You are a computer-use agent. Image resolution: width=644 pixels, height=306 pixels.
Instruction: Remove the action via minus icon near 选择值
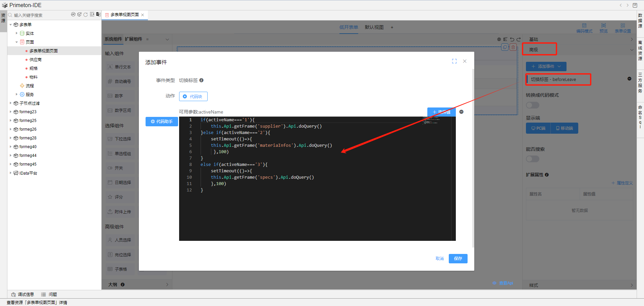point(462,112)
